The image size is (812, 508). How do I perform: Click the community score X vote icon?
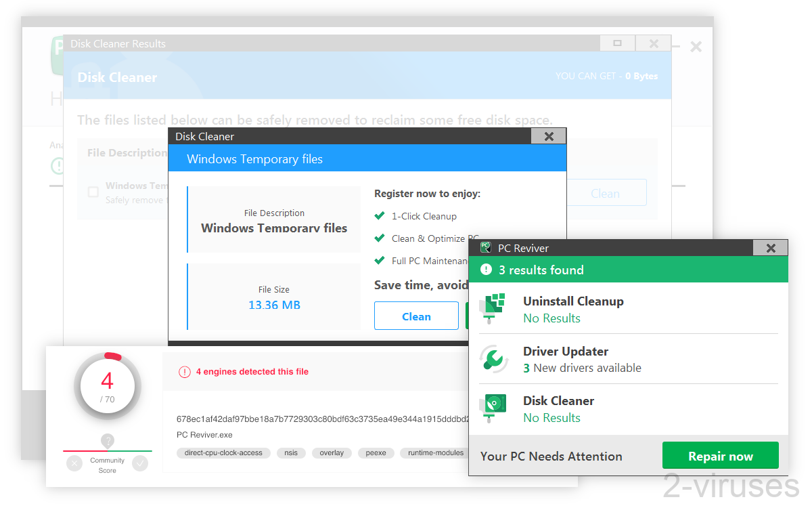click(74, 463)
